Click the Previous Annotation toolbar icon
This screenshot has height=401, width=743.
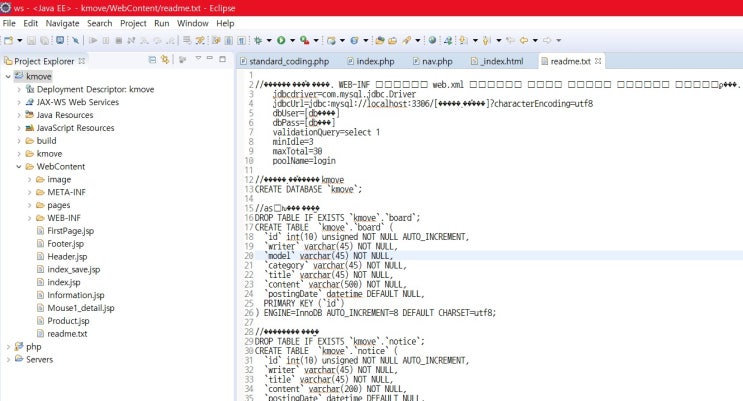pyautogui.click(x=487, y=41)
